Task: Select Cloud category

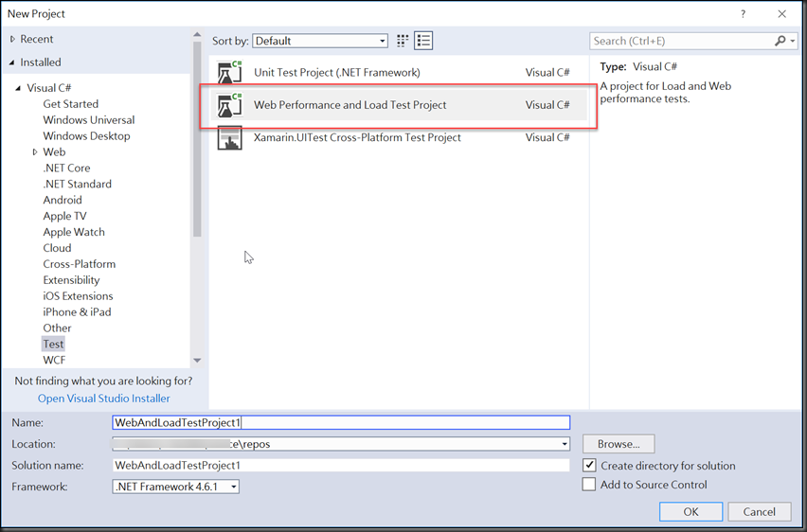Action: [x=57, y=248]
